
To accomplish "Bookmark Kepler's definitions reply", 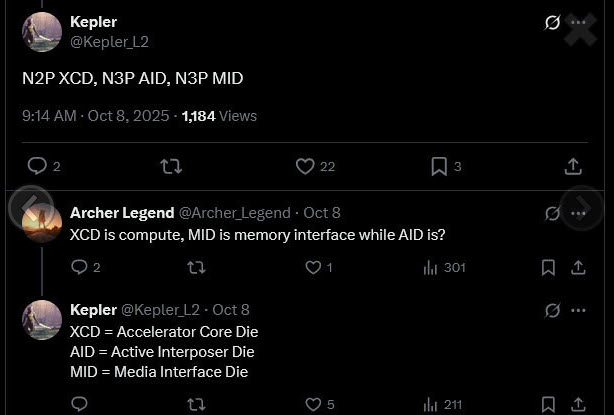I will pos(548,404).
